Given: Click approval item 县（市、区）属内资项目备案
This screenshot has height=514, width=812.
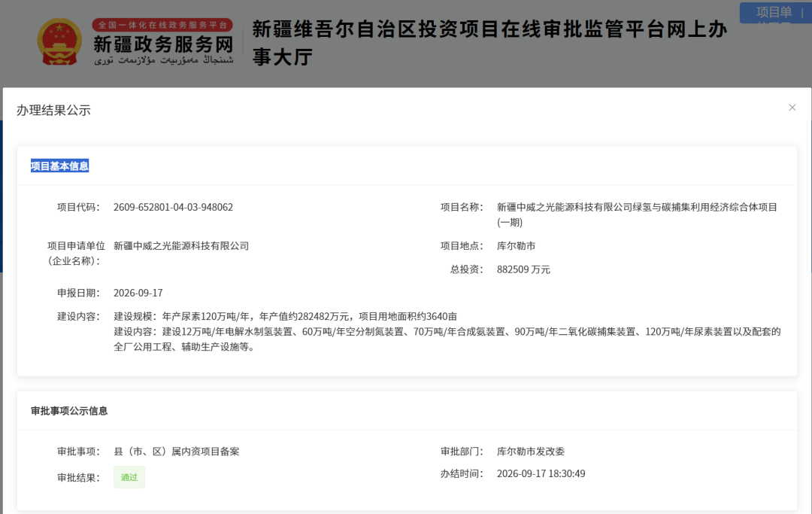Looking at the screenshot, I should (x=176, y=452).
